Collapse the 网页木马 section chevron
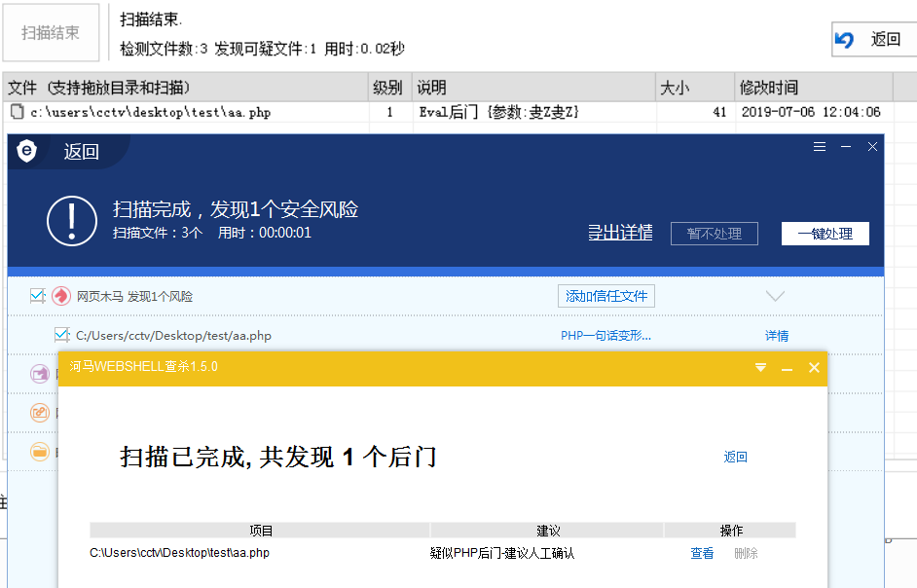This screenshot has width=917, height=588. coord(775,296)
